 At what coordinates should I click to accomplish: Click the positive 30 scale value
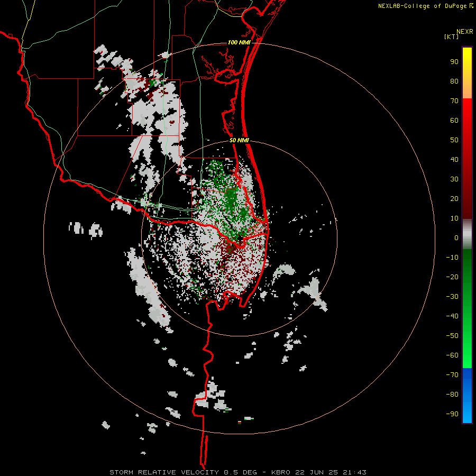coord(454,179)
